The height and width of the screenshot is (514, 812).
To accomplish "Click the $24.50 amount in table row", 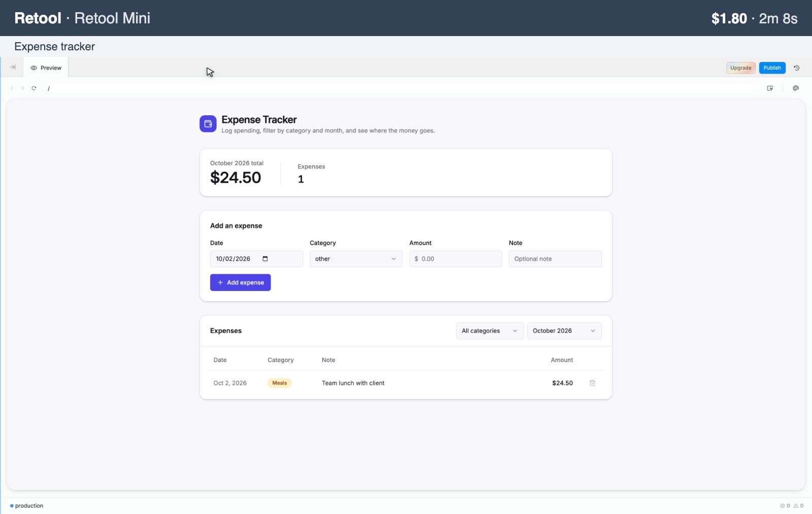I will [562, 383].
